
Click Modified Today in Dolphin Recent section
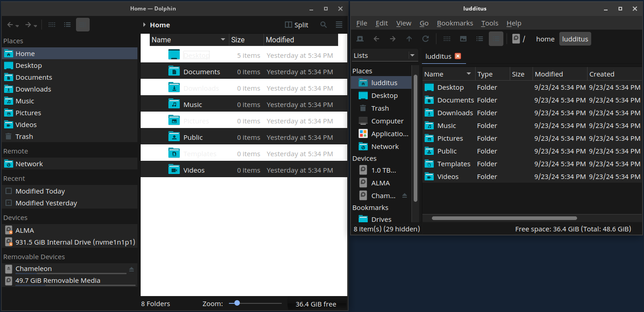pos(40,191)
